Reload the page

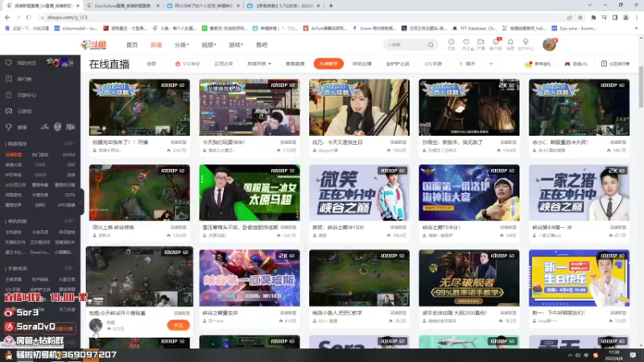[29, 18]
